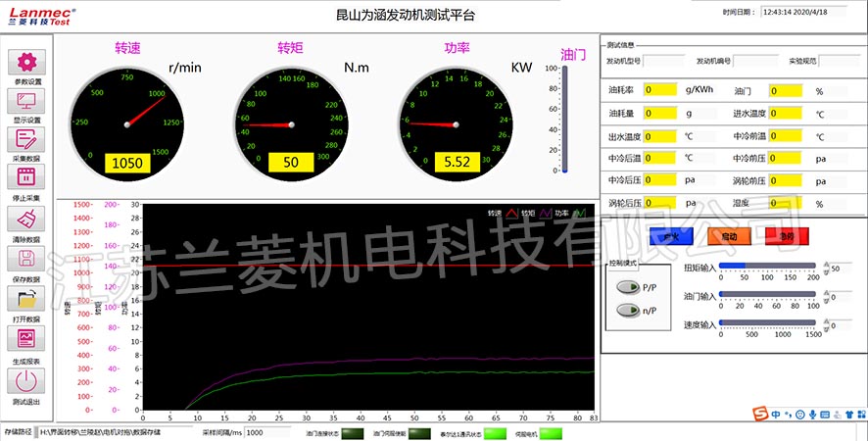868x441 pixels.
Task: Click stepper arrows beside 油门输入 value
Action: click(826, 296)
